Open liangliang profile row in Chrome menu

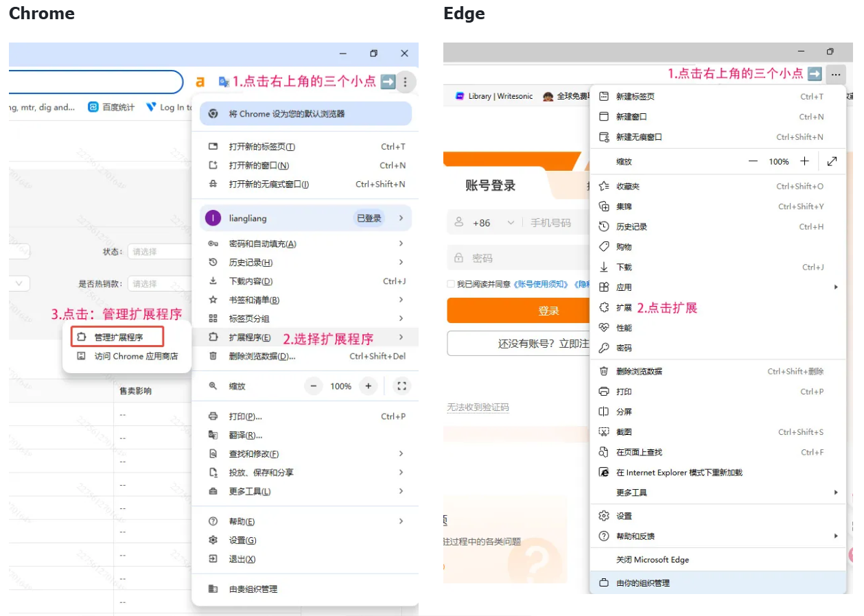coord(305,218)
